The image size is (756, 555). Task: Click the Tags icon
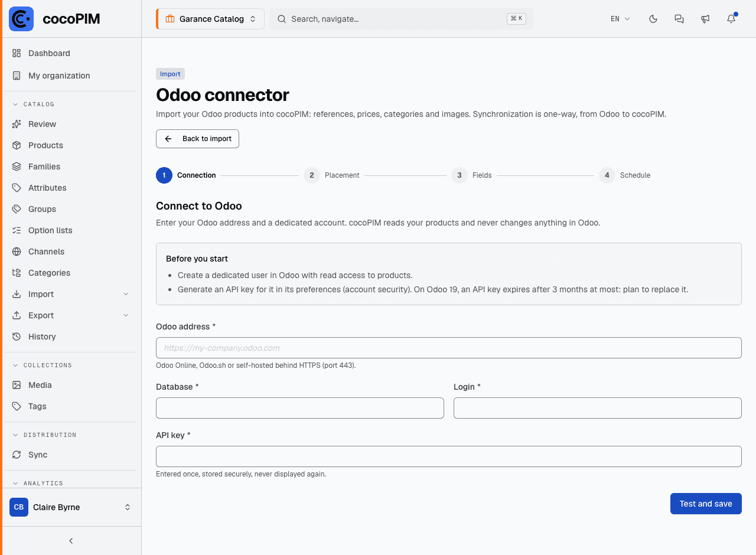17,406
